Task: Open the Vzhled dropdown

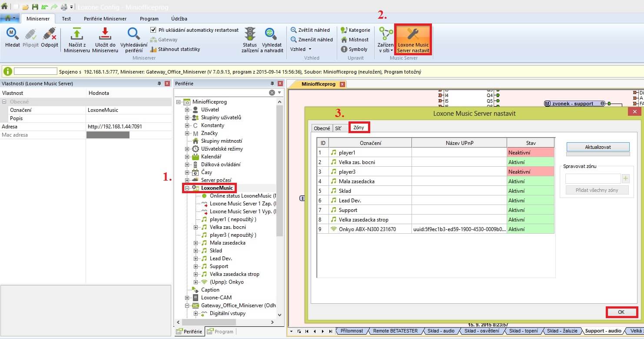Action: (301, 49)
